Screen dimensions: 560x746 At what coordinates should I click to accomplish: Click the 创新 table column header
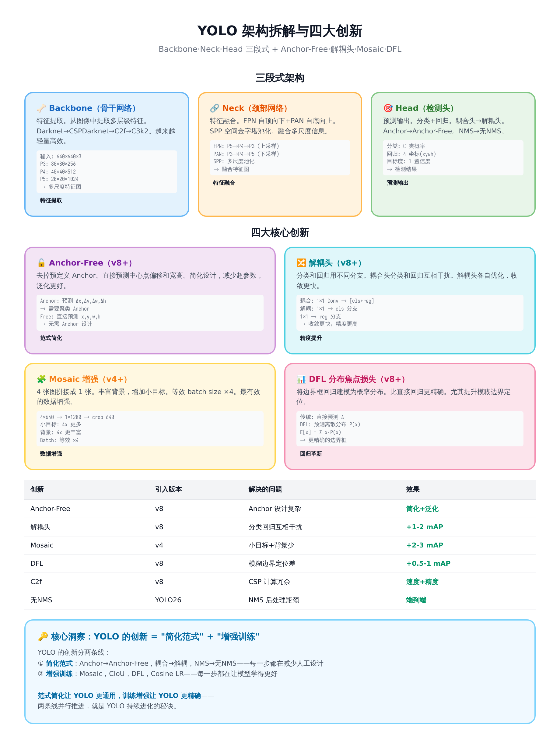pos(37,489)
